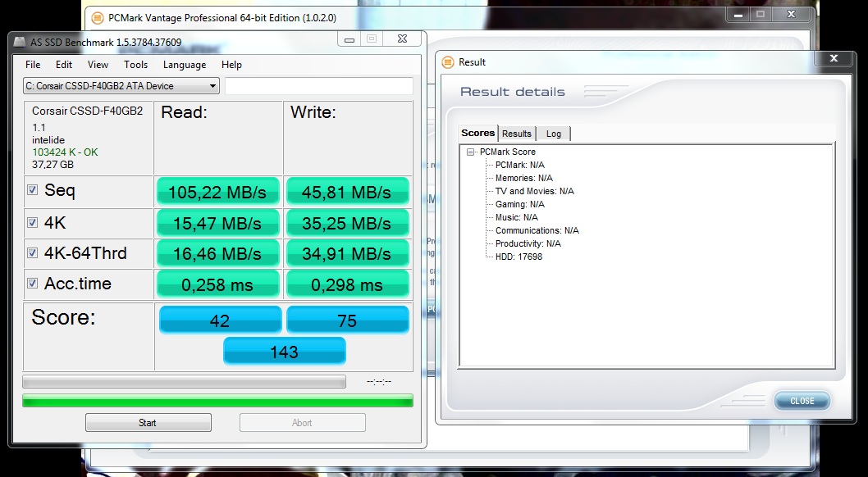This screenshot has width=868, height=477.
Task: Select the Seq write result 45,81 MB/s
Action: (x=347, y=192)
